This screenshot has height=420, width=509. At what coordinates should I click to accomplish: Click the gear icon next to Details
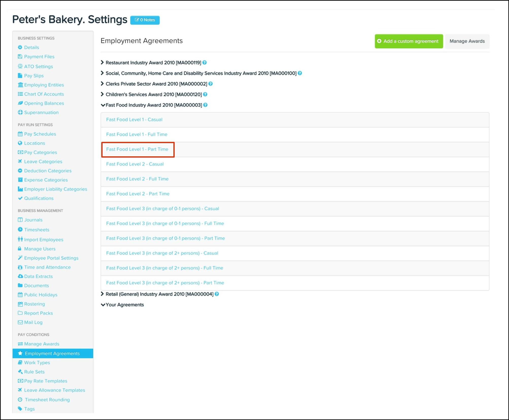(x=20, y=47)
